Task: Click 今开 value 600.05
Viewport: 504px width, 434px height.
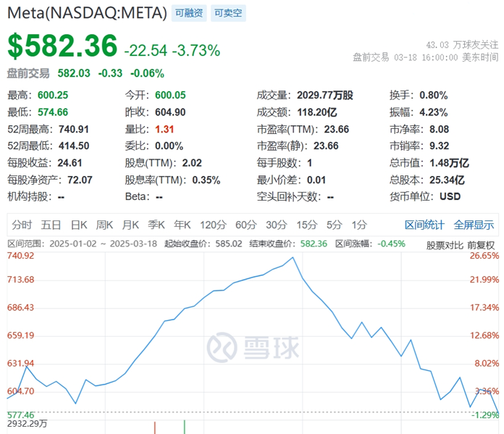Action: coord(170,95)
